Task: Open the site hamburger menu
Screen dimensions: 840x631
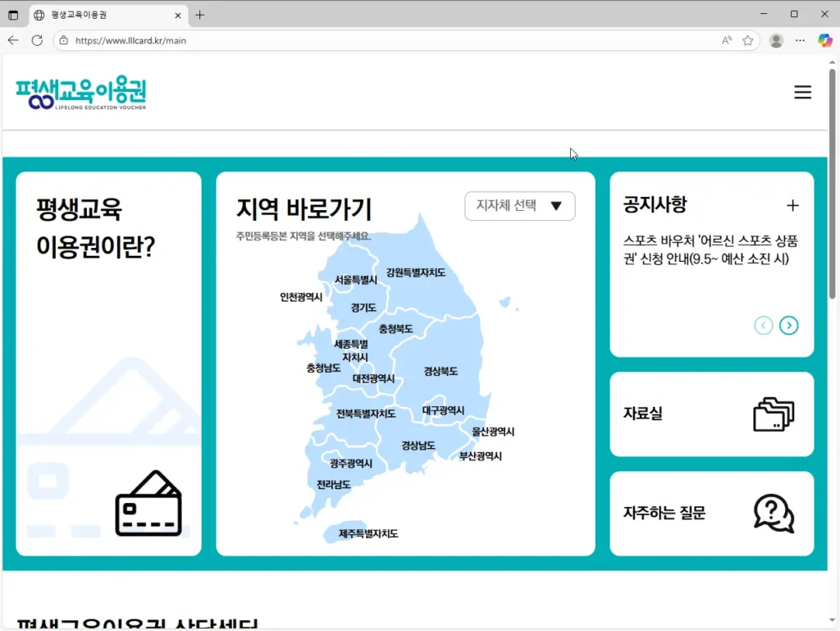Action: click(x=802, y=92)
